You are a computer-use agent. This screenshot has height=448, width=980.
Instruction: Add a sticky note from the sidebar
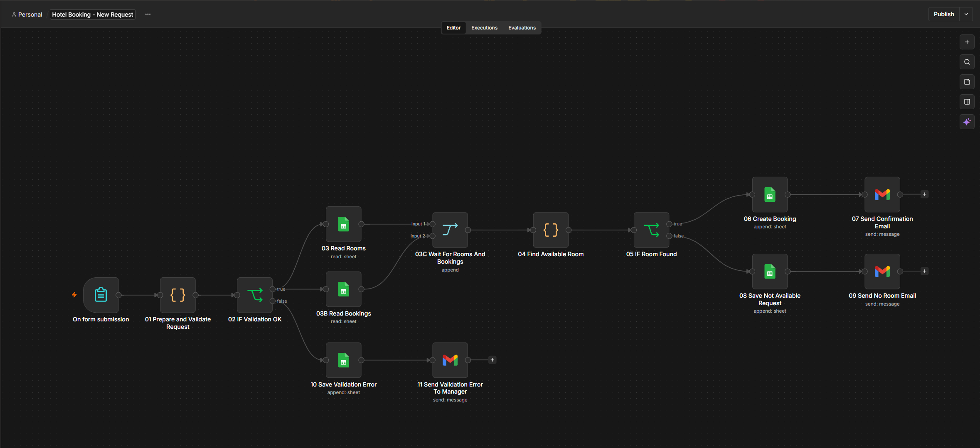(x=967, y=82)
